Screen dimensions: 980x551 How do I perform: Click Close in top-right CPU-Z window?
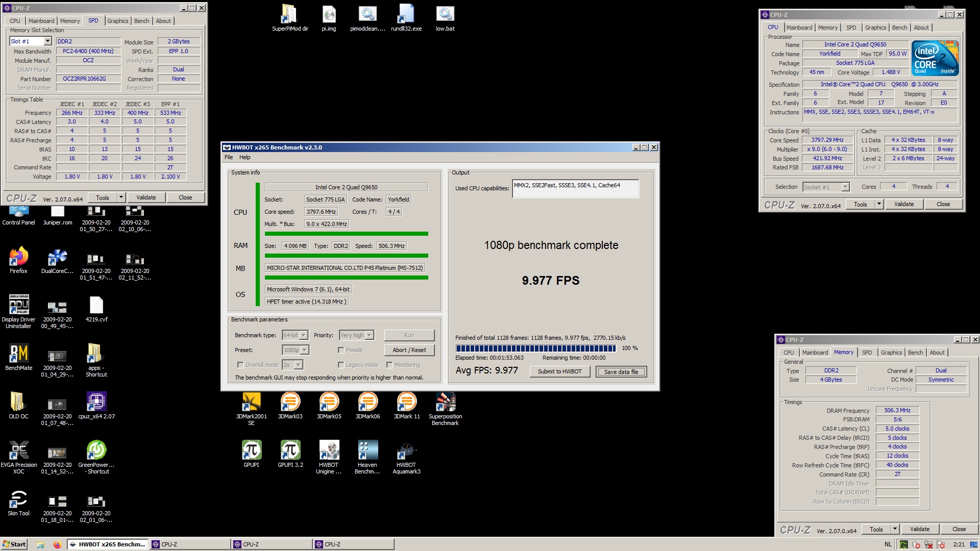943,204
